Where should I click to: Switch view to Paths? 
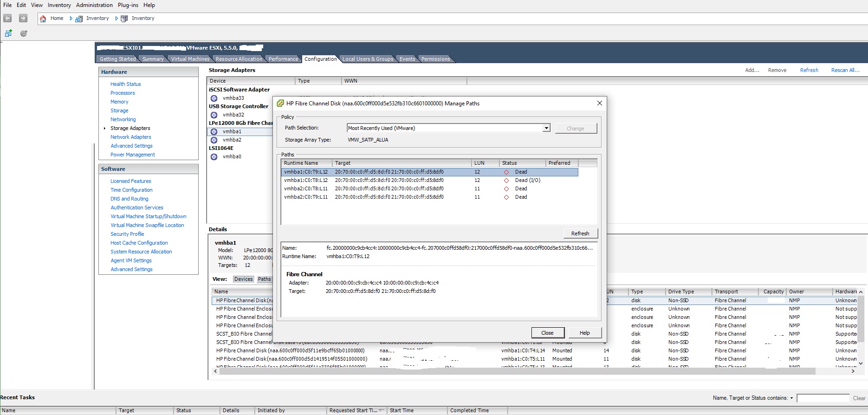tap(264, 279)
